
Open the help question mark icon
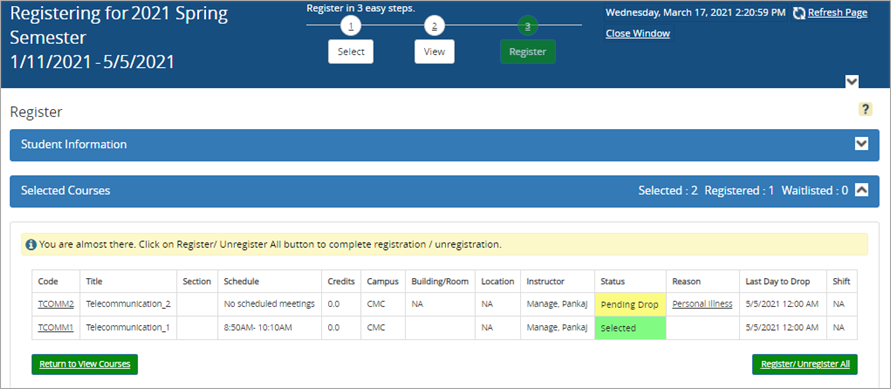[x=865, y=109]
